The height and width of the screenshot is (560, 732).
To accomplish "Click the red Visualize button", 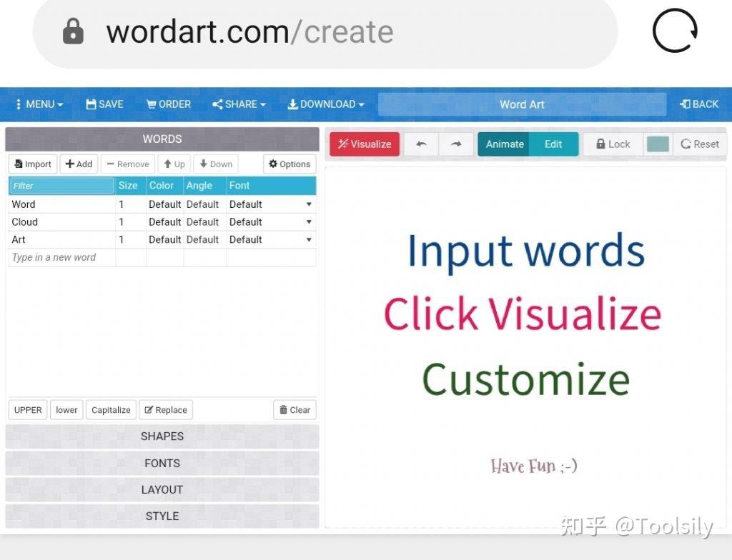I will pos(365,144).
